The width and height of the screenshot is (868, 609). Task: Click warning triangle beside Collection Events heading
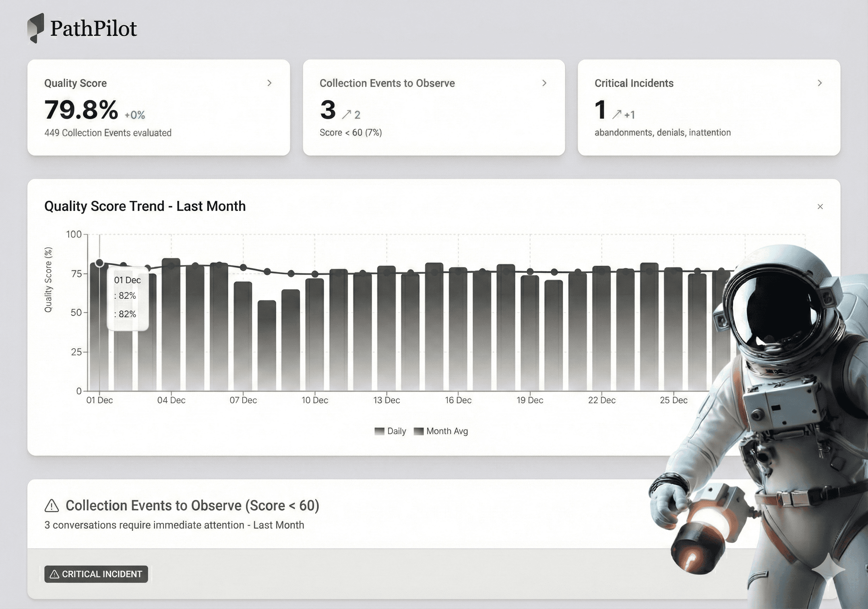coord(52,506)
